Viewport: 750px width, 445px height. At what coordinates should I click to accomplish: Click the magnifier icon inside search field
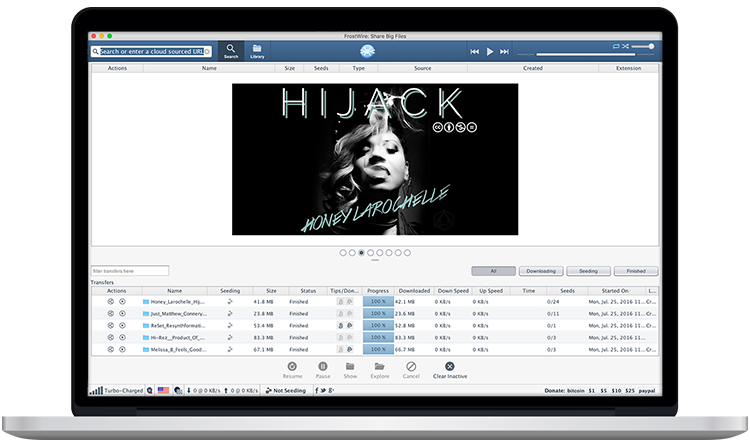(96, 51)
